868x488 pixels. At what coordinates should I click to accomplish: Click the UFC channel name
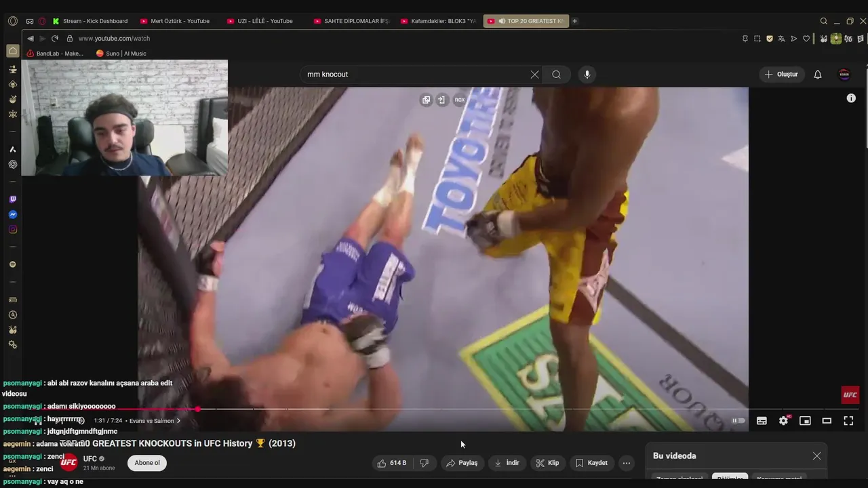point(90,459)
